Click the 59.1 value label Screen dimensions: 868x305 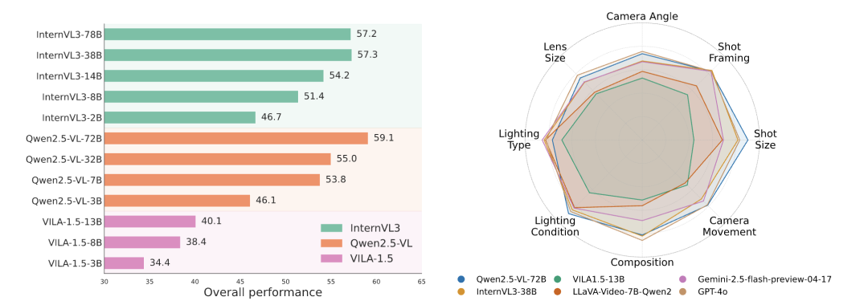pyautogui.click(x=383, y=138)
